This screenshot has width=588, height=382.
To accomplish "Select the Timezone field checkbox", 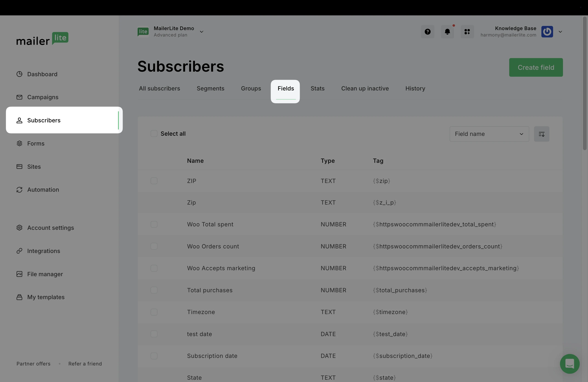I will coord(154,312).
